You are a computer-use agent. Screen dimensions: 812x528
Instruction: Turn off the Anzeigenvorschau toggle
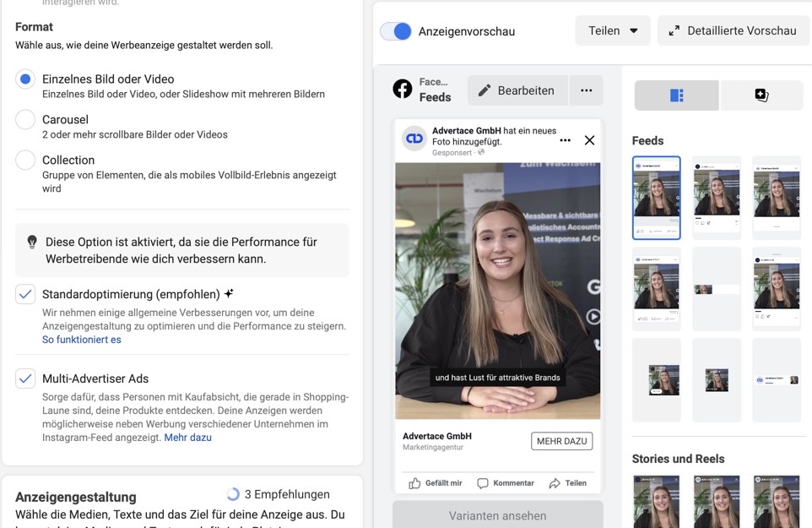396,31
